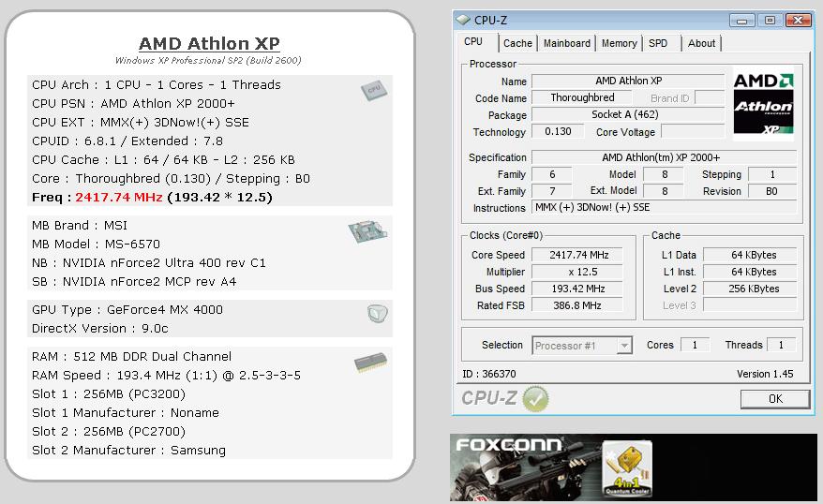Click the RAM : 512 MB DDR Dual Channel line
This screenshot has width=823, height=504.
[x=131, y=357]
